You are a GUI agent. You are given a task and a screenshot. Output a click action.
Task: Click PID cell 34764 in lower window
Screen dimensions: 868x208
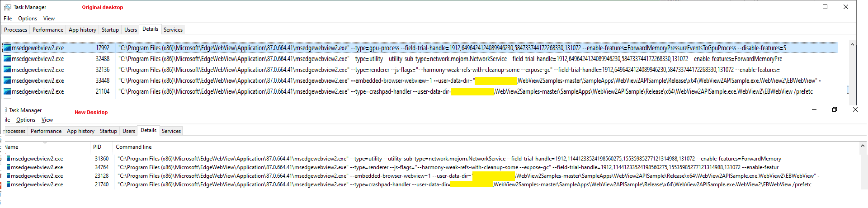click(x=102, y=167)
